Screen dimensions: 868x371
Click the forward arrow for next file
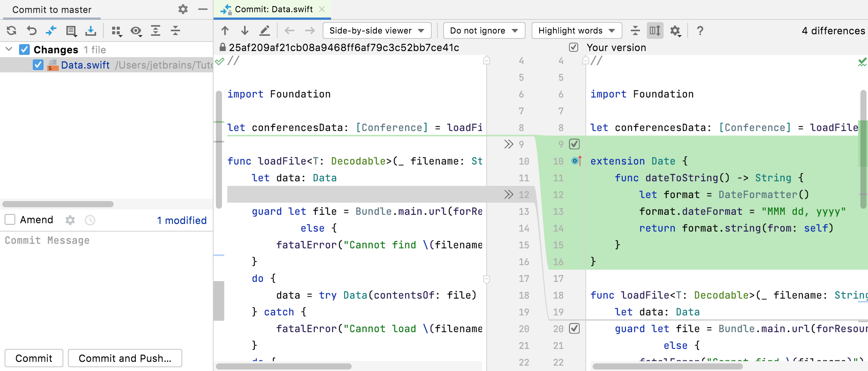click(310, 30)
